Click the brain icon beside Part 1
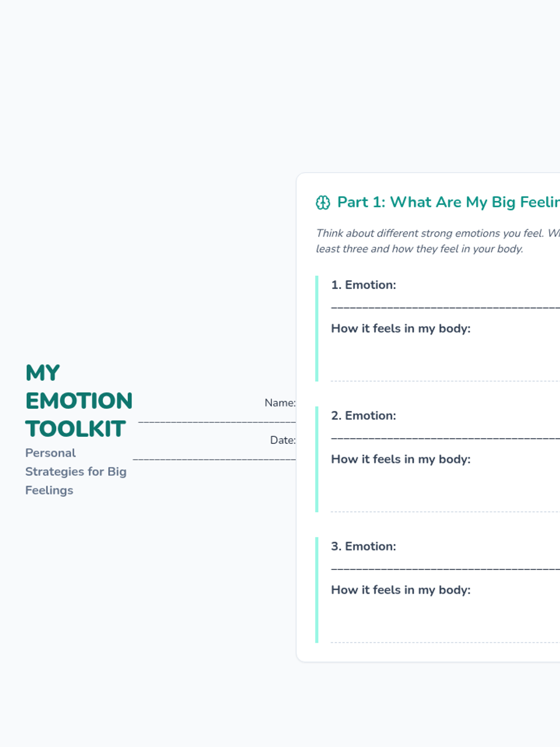 coord(322,203)
